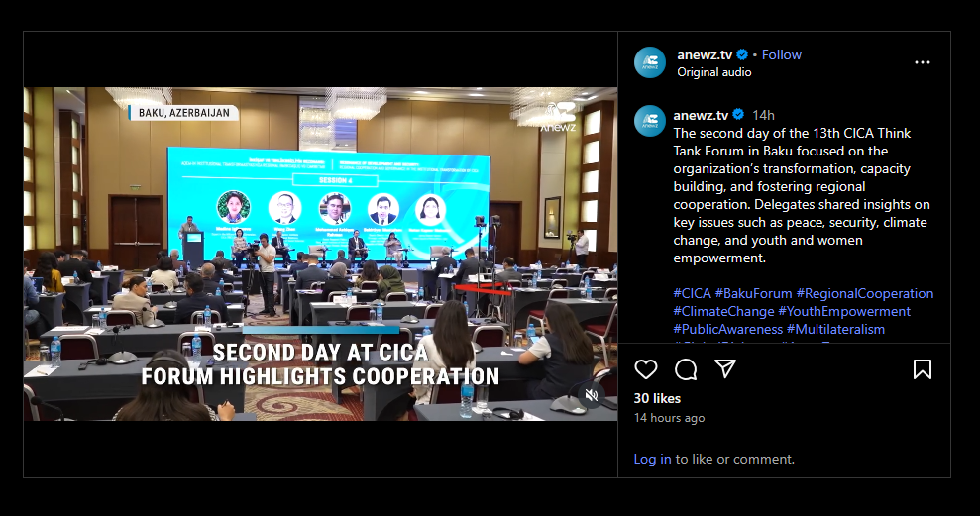Save post with bookmark icon
Screen dimensions: 980x516
tap(922, 369)
